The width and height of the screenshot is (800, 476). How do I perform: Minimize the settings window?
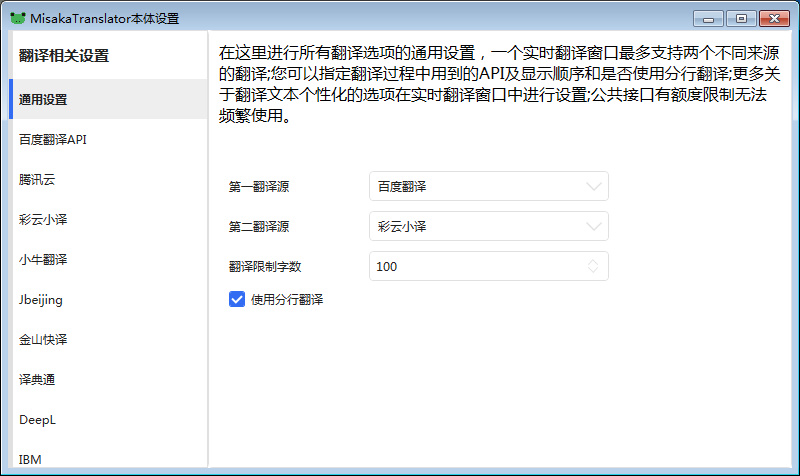coord(709,18)
